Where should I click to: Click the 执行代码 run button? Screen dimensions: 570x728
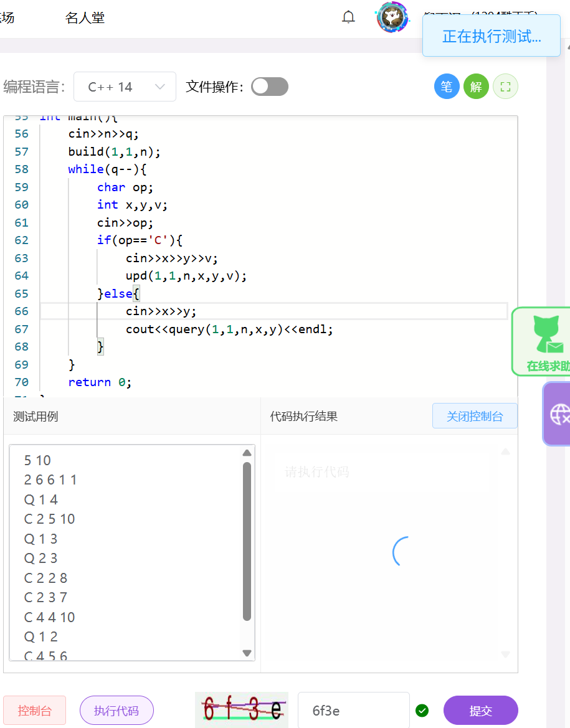(x=116, y=710)
